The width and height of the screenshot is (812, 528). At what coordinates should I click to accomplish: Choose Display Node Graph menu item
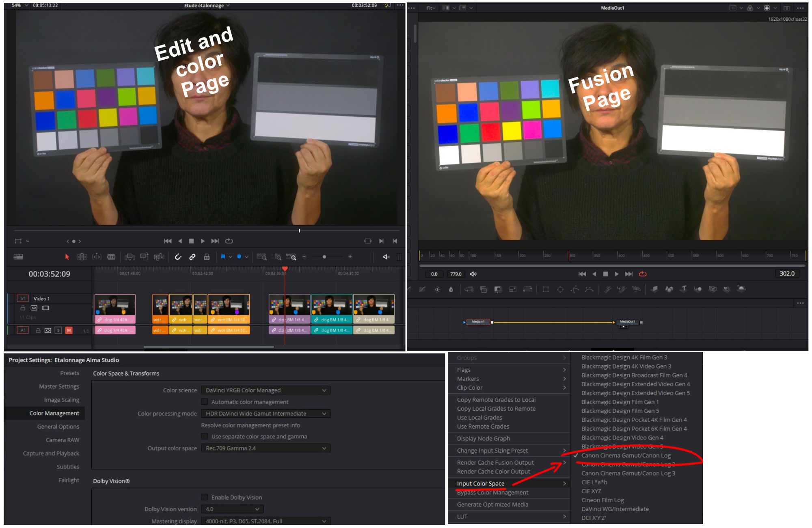click(483, 438)
